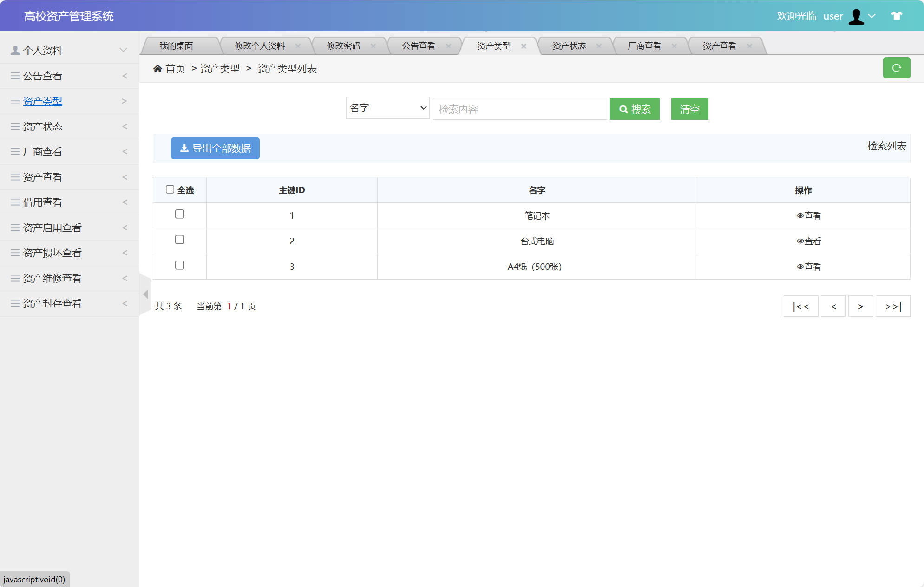
Task: Collapse the sidebar with the arrow handle
Action: [x=145, y=294]
